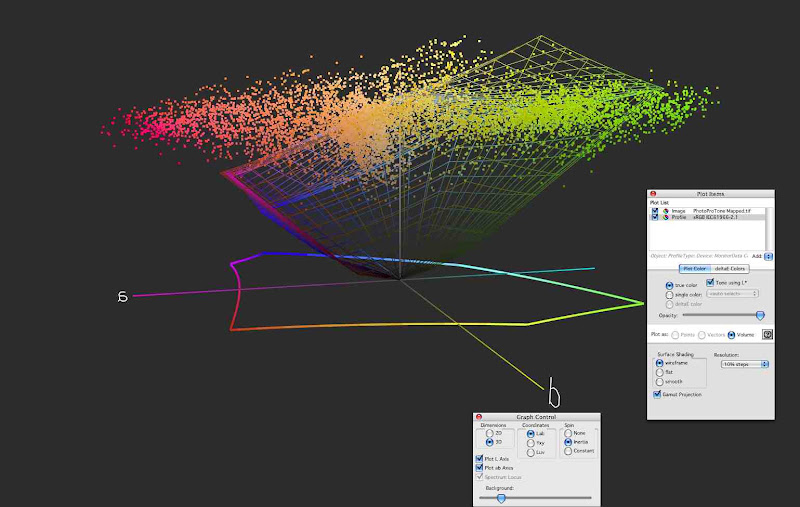
Task: Select the Profile sRGB IEC61966-2.1 row
Action: coord(708,217)
